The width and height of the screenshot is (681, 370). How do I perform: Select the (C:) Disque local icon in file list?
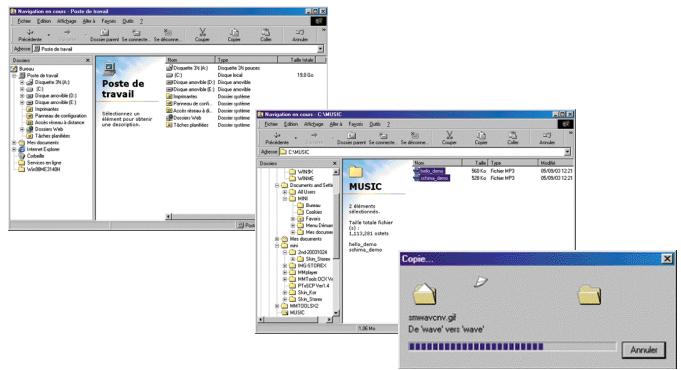tap(169, 75)
